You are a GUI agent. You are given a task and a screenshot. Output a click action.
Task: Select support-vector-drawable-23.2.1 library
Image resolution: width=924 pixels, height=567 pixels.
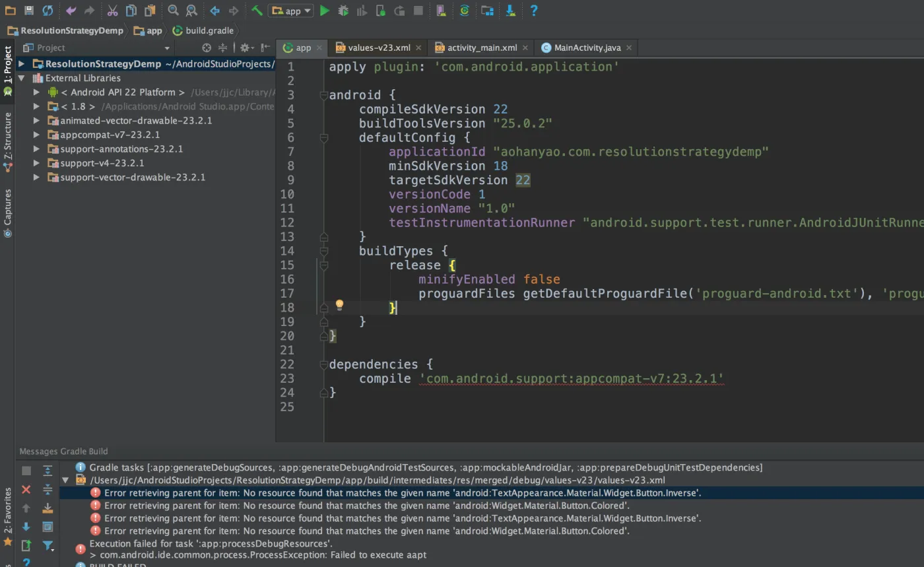[133, 177]
